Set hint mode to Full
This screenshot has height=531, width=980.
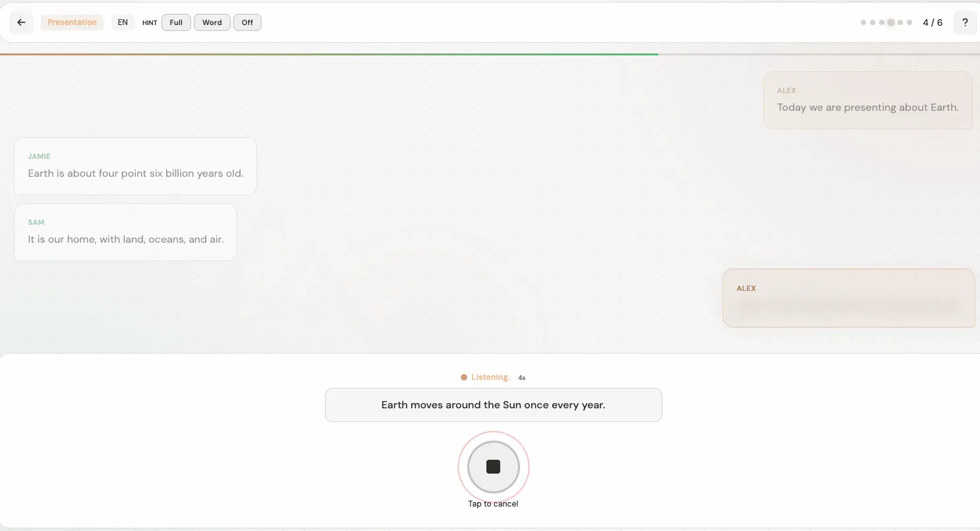click(176, 22)
